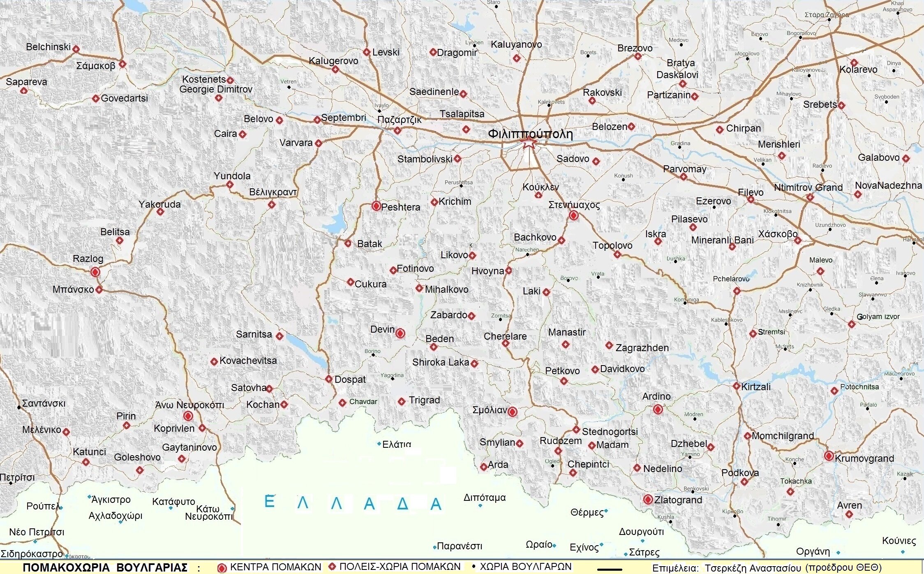Click the Kirtzali town marker

(737, 386)
